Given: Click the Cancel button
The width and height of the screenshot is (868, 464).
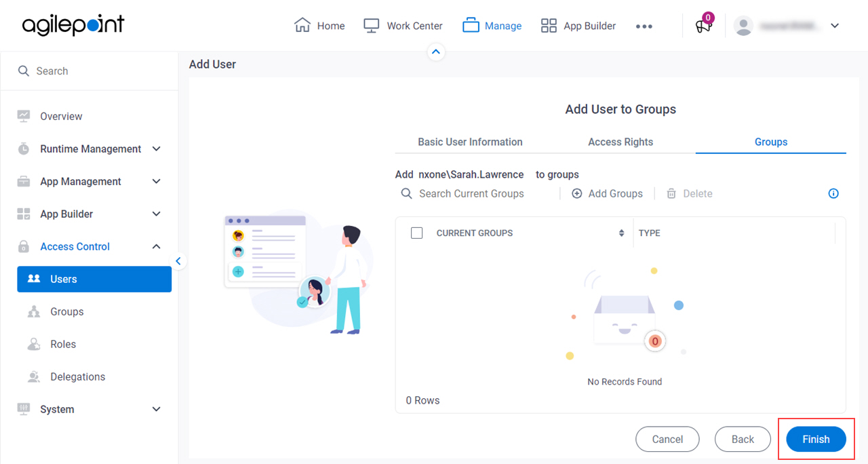Looking at the screenshot, I should point(667,439).
